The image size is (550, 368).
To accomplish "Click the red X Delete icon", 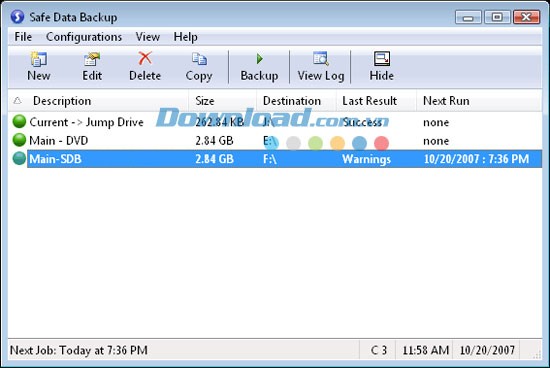I will tap(145, 58).
